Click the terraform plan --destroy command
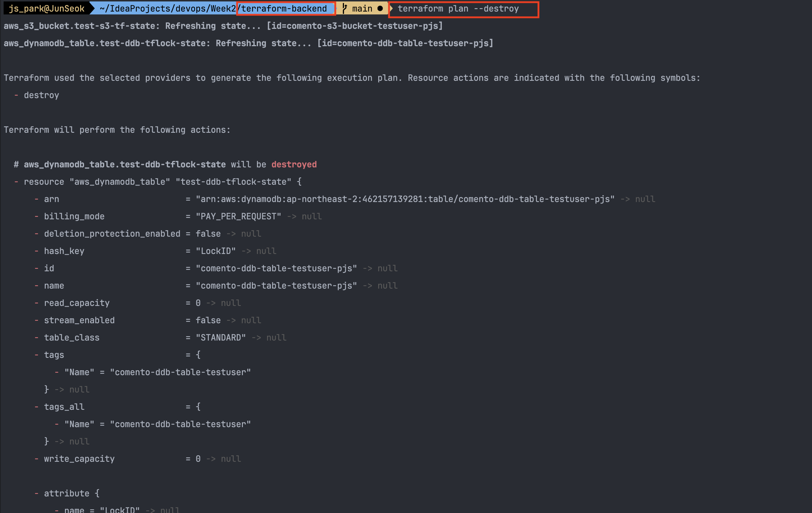 (x=458, y=8)
